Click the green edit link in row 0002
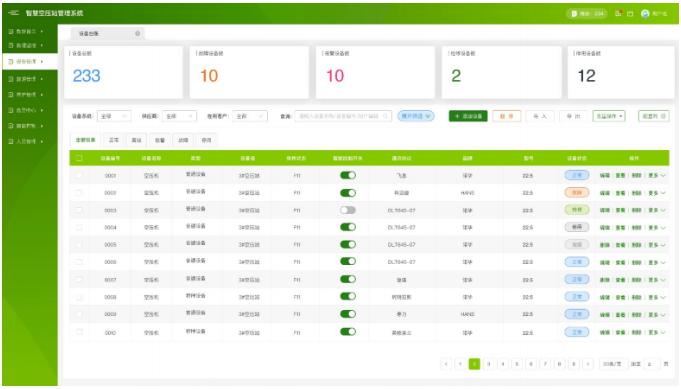The height and width of the screenshot is (389, 681). click(x=605, y=193)
